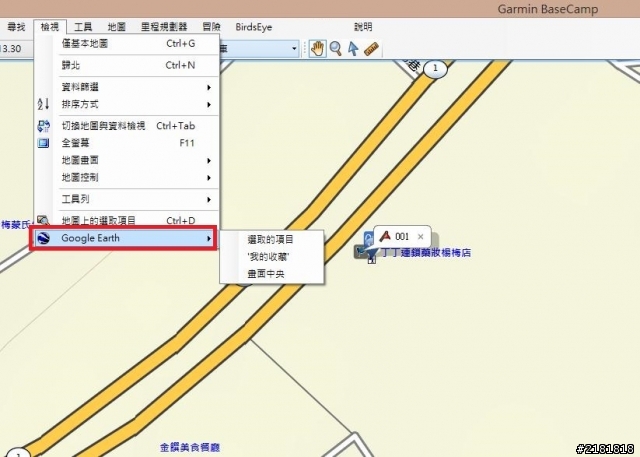The width and height of the screenshot is (640, 457).
Task: Click the red waypoint 001 flag icon
Action: [x=384, y=236]
